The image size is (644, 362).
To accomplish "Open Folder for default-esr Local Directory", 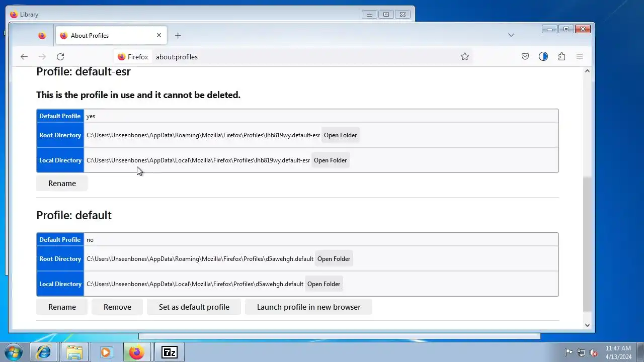I will tap(330, 160).
